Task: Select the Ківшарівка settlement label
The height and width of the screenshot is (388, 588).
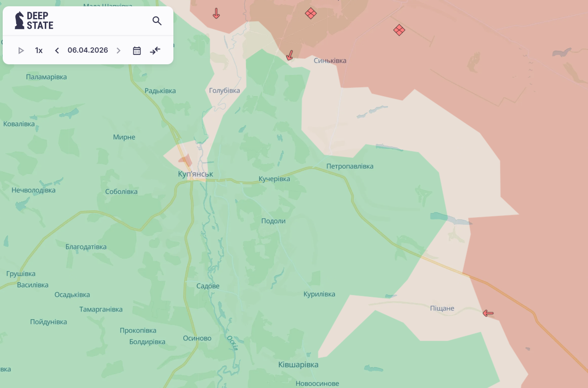Action: pos(298,365)
